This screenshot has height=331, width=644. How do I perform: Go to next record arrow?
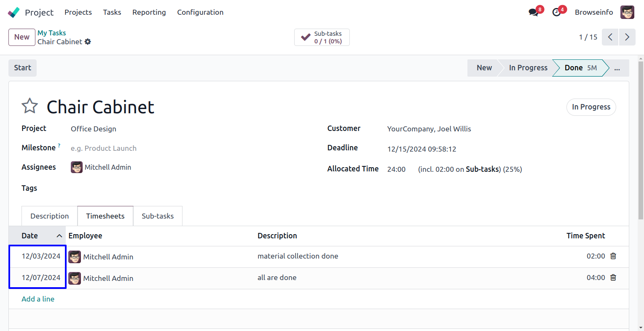pyautogui.click(x=627, y=37)
